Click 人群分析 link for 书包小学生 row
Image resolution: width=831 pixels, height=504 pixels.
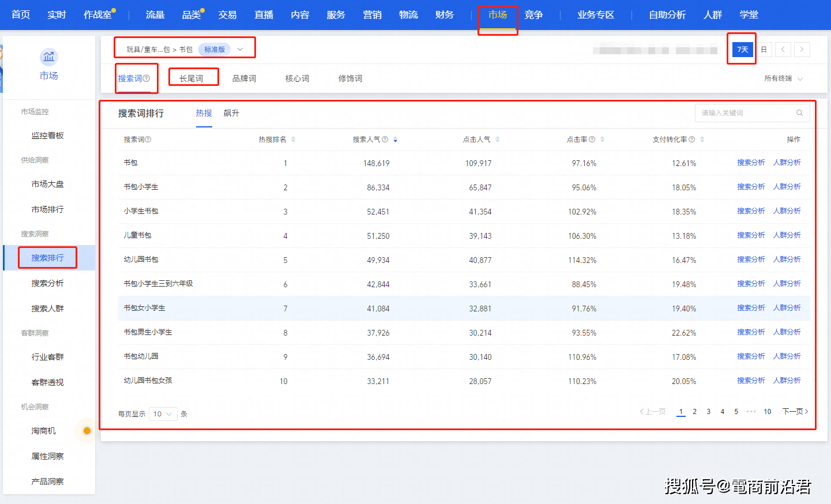click(x=787, y=187)
